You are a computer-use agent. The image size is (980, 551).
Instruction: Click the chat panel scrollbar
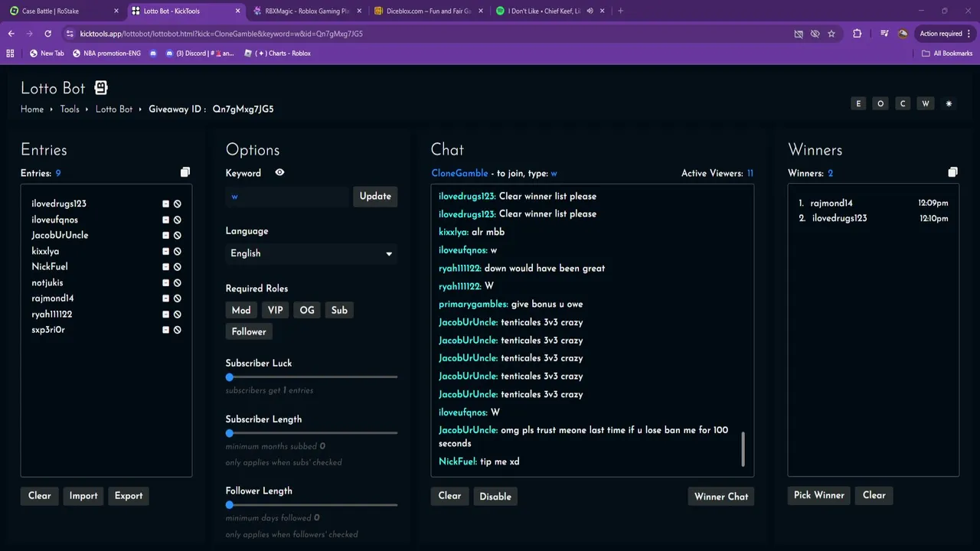point(743,448)
